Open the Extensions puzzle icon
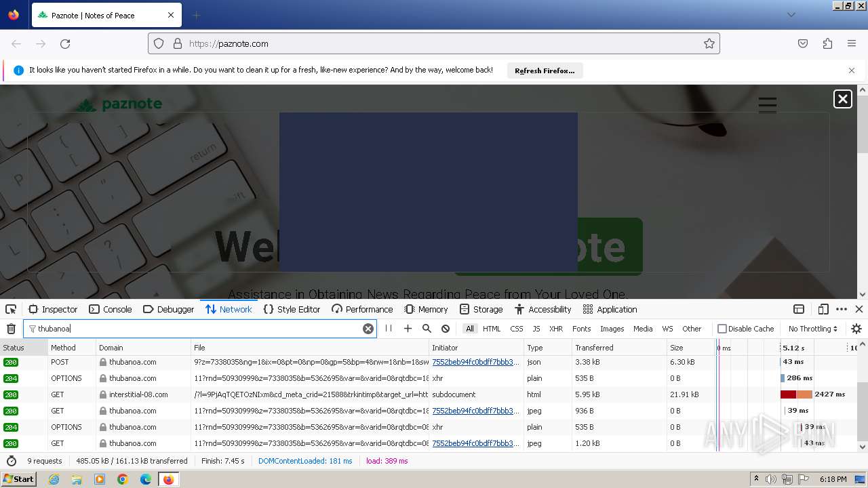868x488 pixels. click(827, 43)
